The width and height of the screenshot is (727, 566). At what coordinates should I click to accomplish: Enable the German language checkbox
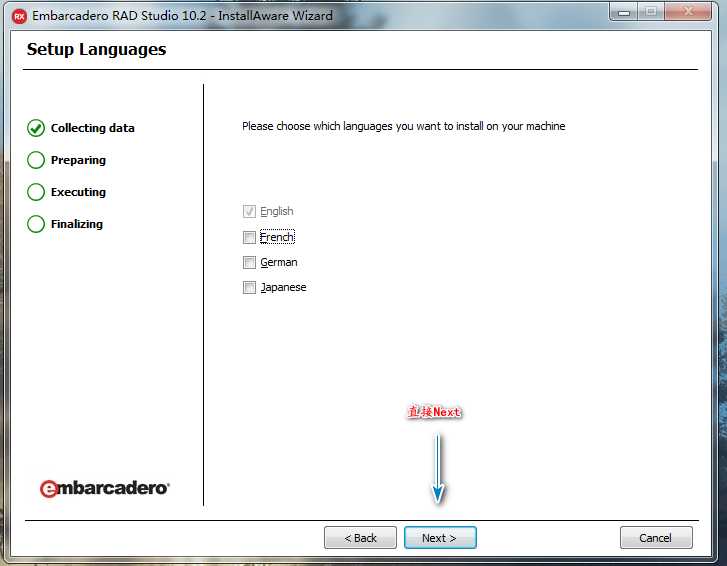pyautogui.click(x=249, y=262)
